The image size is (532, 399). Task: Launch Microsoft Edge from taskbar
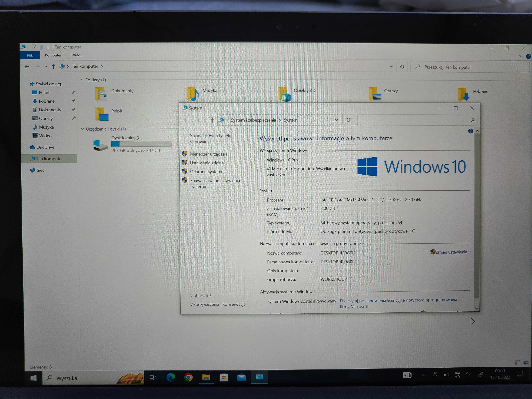pos(171,377)
